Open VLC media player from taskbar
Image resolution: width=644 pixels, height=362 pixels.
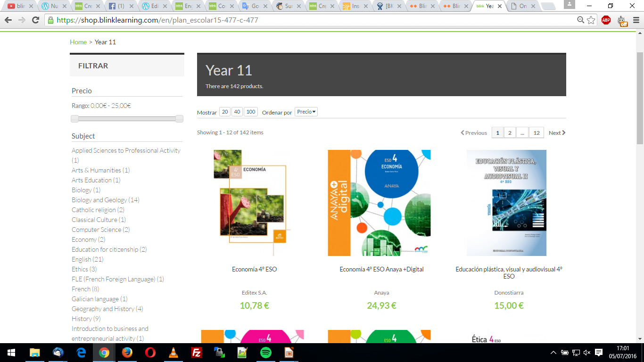[173, 353]
